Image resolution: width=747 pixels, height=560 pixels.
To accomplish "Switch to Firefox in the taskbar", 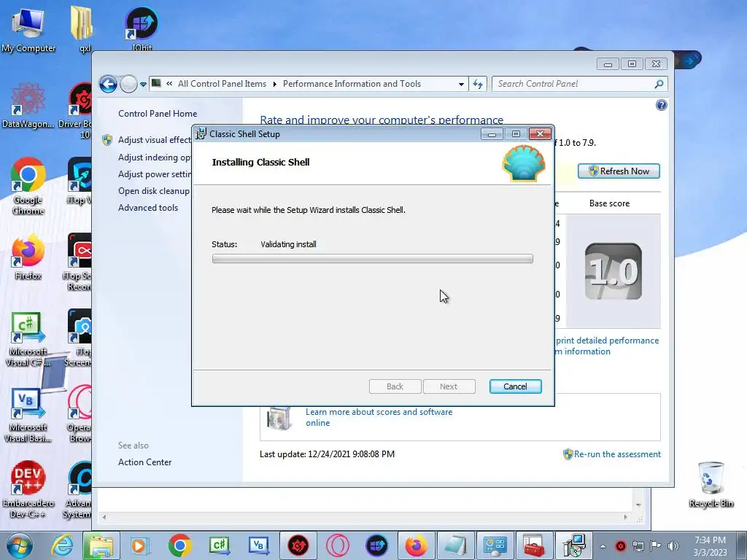I will pos(416,545).
